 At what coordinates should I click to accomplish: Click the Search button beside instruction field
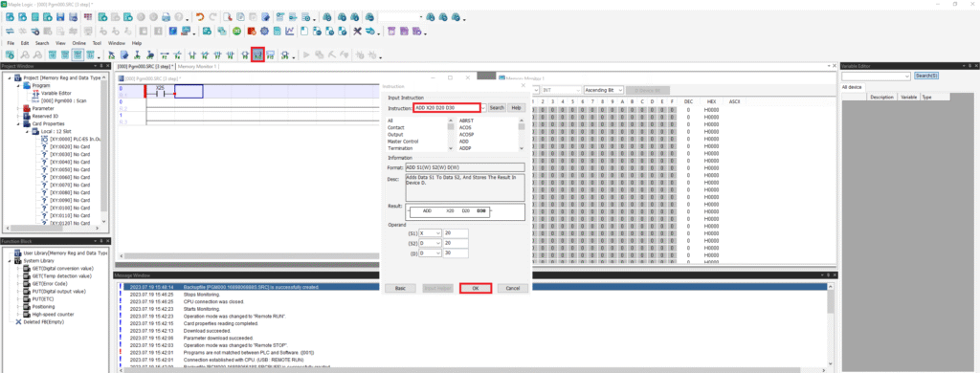pos(497,108)
